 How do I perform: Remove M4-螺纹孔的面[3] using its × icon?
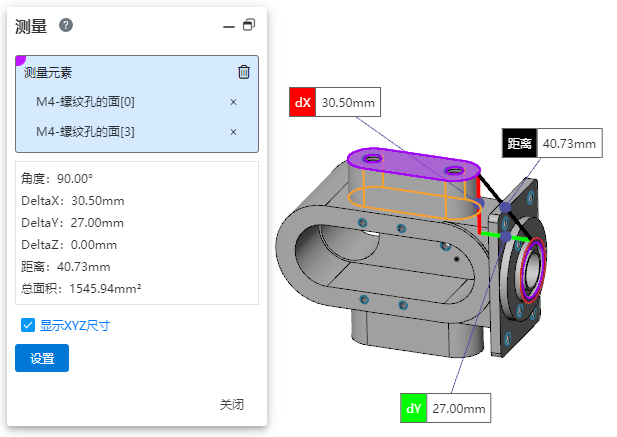233,132
